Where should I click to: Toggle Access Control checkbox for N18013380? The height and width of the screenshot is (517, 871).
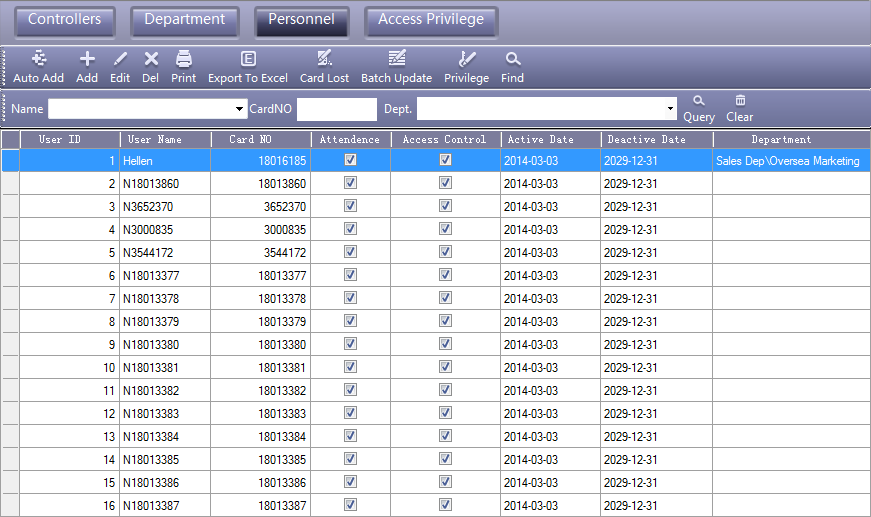pyautogui.click(x=445, y=344)
